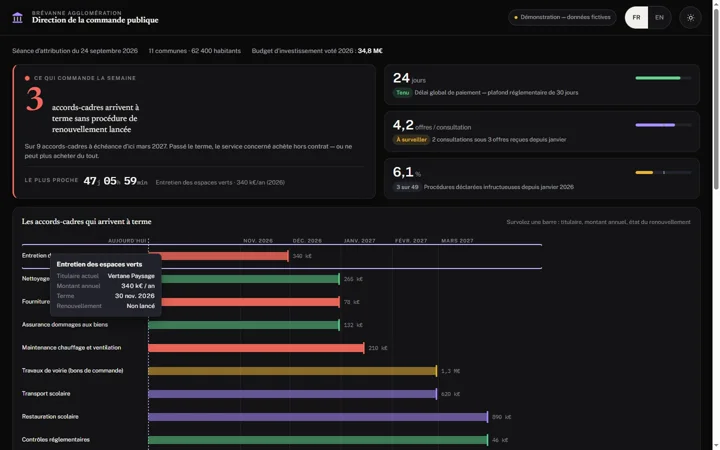The image size is (720, 450).
Task: Click the Non lancé renewal status in tooltip
Action: [141, 306]
